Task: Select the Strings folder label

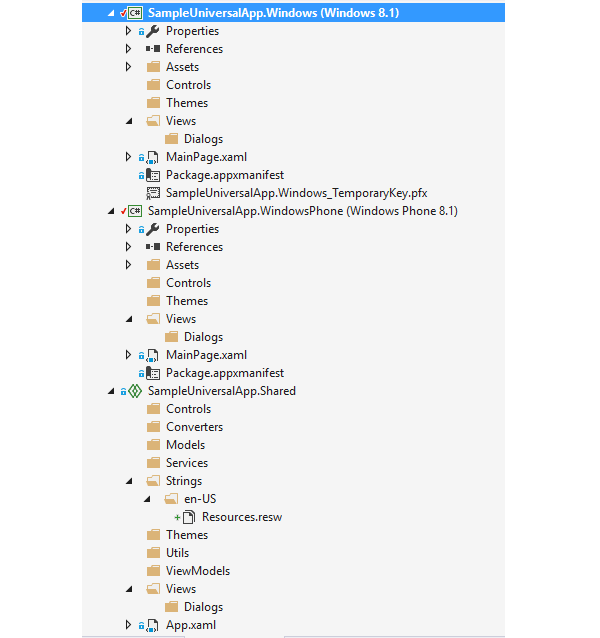Action: (x=184, y=481)
